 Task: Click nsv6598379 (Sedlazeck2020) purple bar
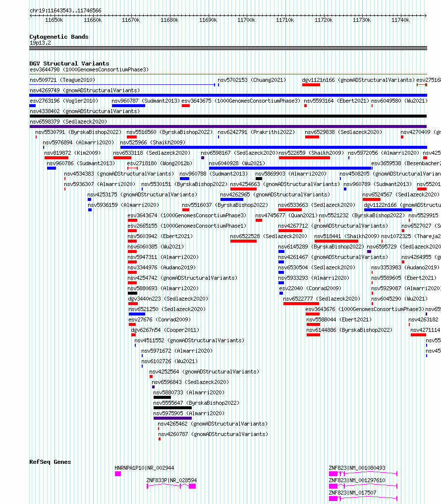228,126
